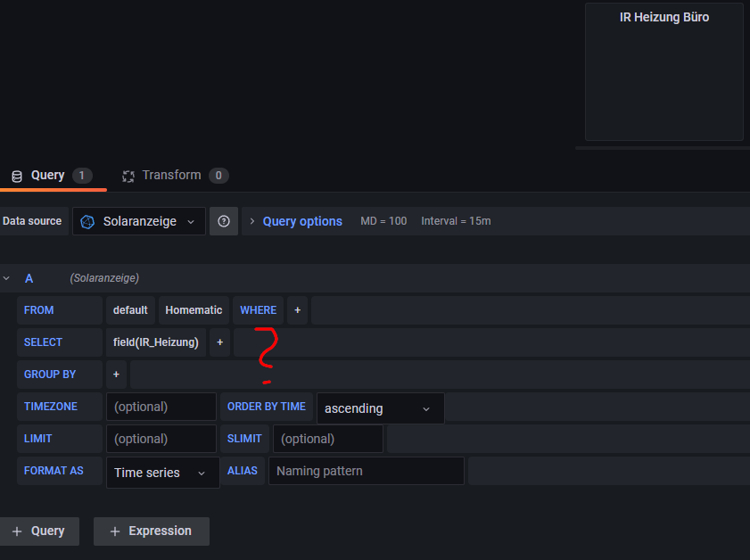This screenshot has height=560, width=750.
Task: Click plus icon in GROUP BY row
Action: coord(116,375)
